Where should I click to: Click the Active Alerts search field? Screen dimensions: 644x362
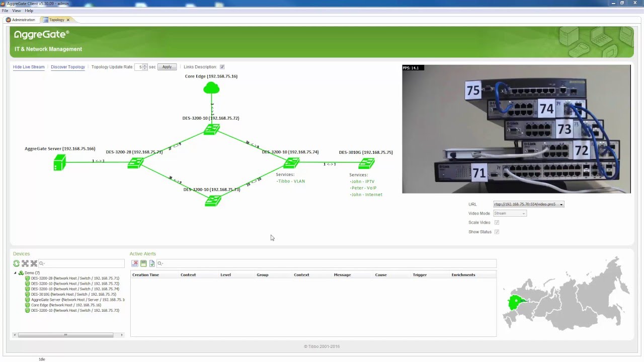pos(326,263)
